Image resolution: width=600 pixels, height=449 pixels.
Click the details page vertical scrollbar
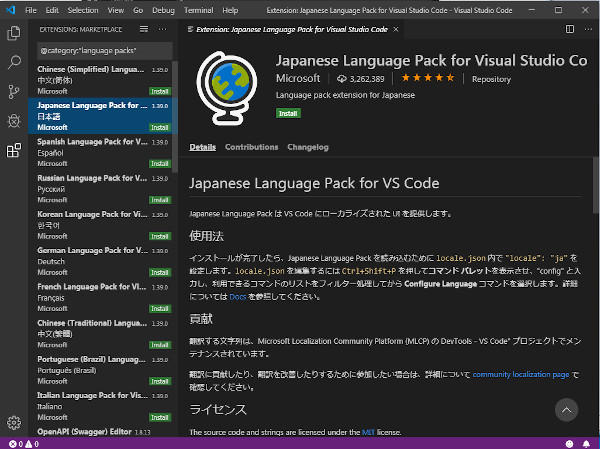coord(596,184)
